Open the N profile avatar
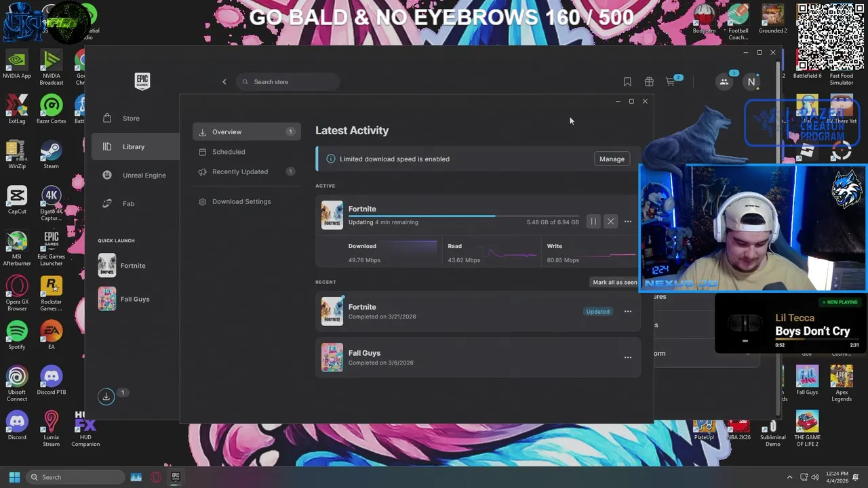 751,82
